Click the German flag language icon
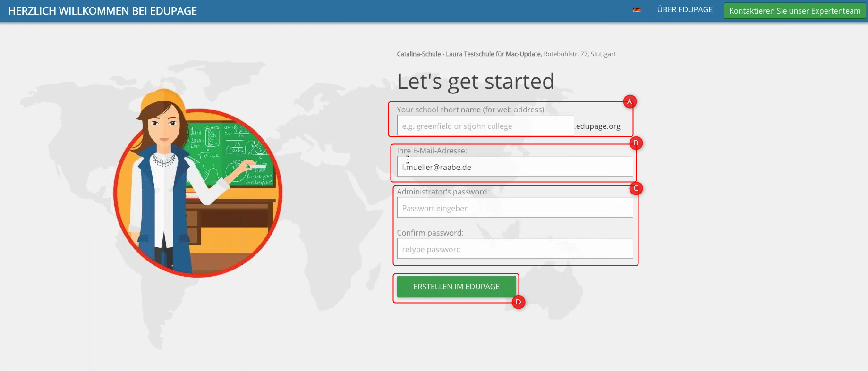The height and width of the screenshot is (371, 868). click(637, 10)
